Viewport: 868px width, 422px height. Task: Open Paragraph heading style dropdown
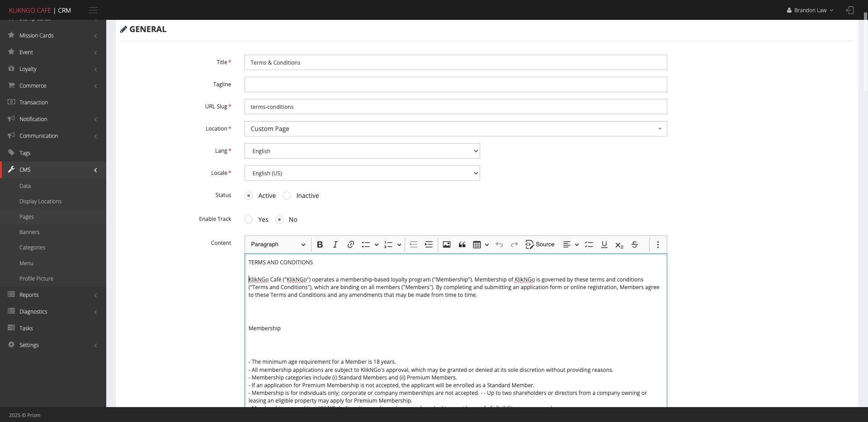tap(278, 244)
